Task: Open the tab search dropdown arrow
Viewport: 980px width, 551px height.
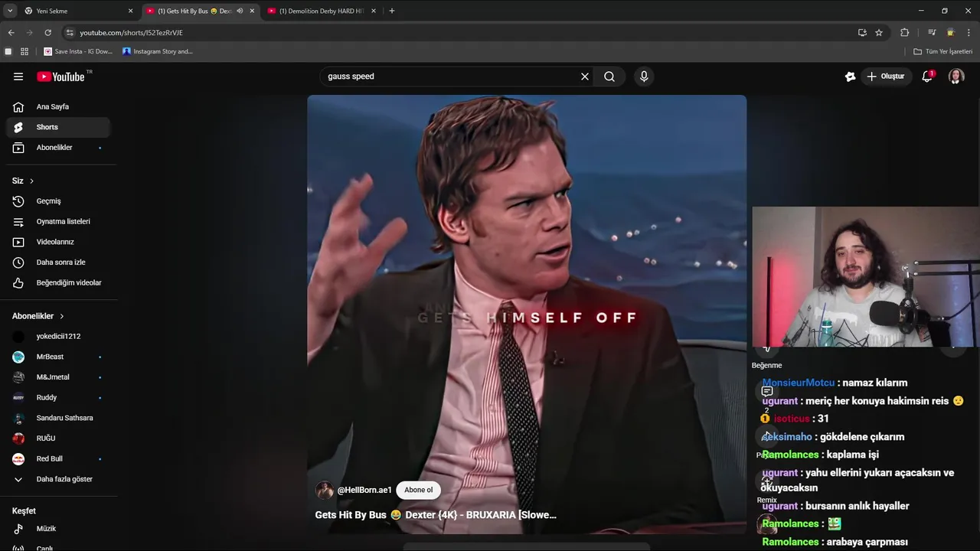Action: coord(10,11)
